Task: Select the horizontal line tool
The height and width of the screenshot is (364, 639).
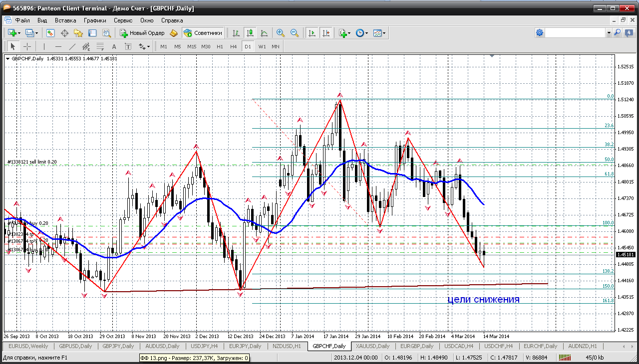Action: [x=58, y=46]
